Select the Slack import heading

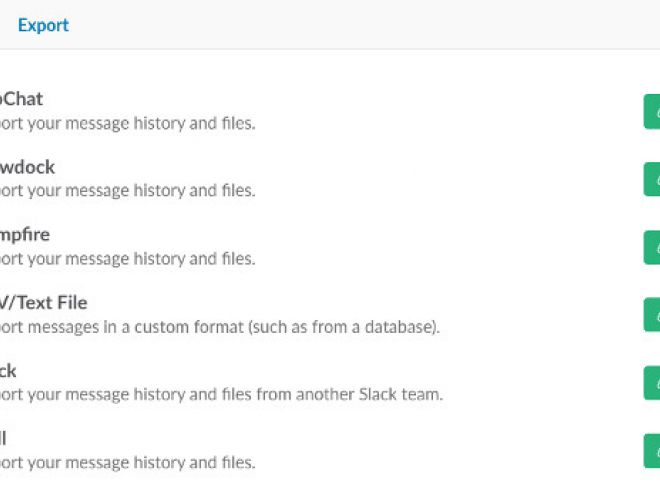[8, 371]
